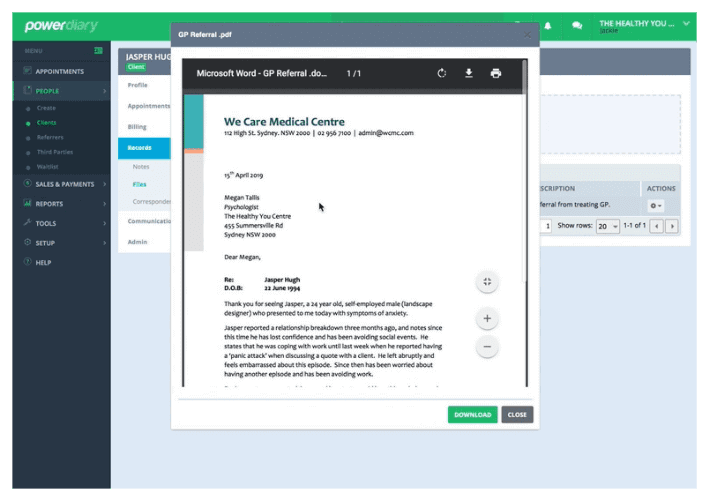Click the page number field

546,226
